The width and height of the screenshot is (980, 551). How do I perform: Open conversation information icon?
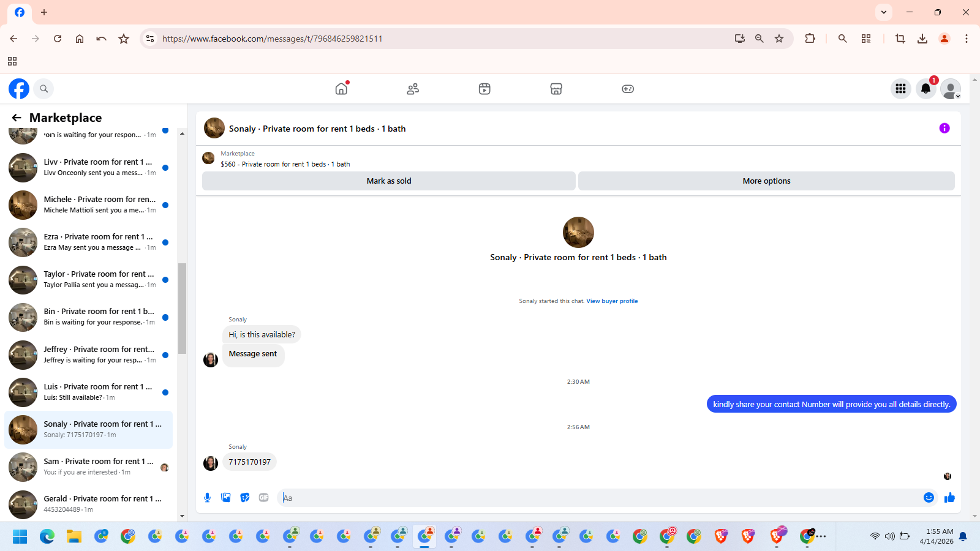(944, 128)
